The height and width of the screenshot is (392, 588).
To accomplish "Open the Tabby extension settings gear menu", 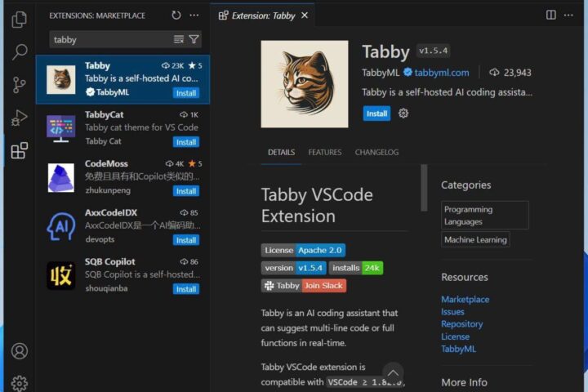I will tap(403, 114).
